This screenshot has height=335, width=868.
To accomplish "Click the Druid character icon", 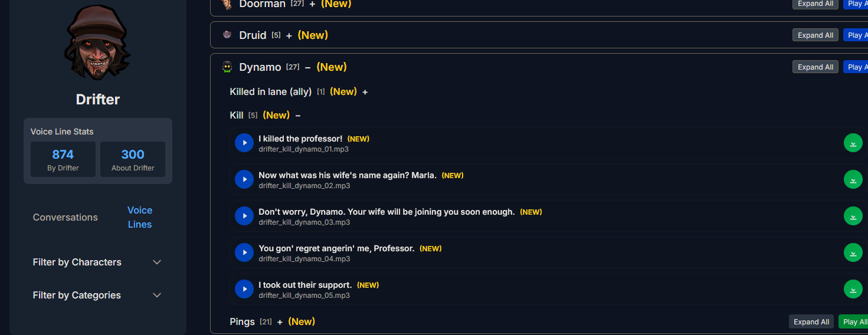I will pyautogui.click(x=227, y=35).
